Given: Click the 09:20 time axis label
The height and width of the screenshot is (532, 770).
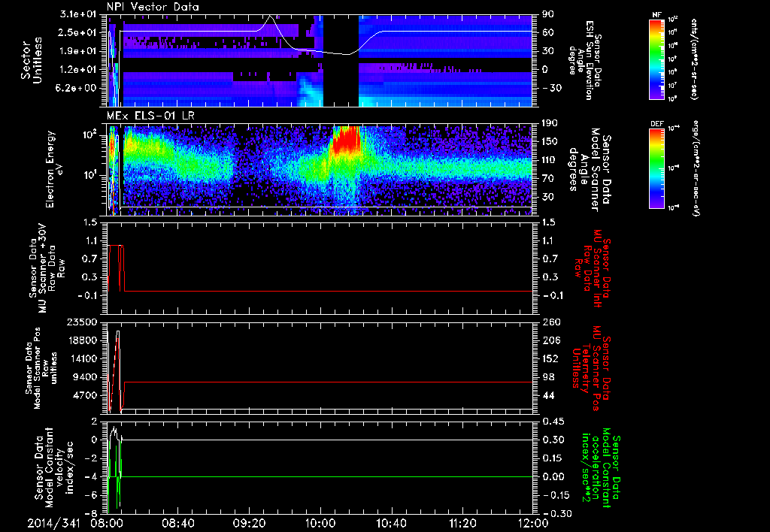Looking at the screenshot, I should pyautogui.click(x=248, y=523).
